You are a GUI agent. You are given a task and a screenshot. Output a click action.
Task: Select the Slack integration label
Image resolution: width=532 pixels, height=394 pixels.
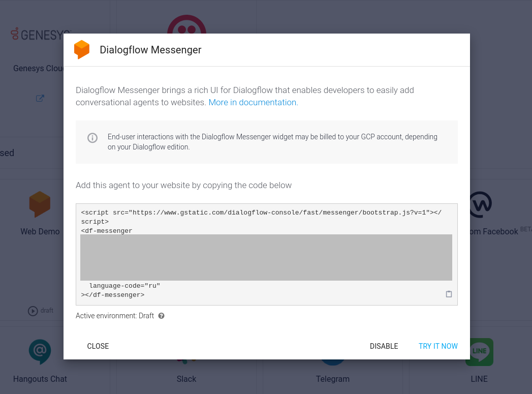coord(186,379)
